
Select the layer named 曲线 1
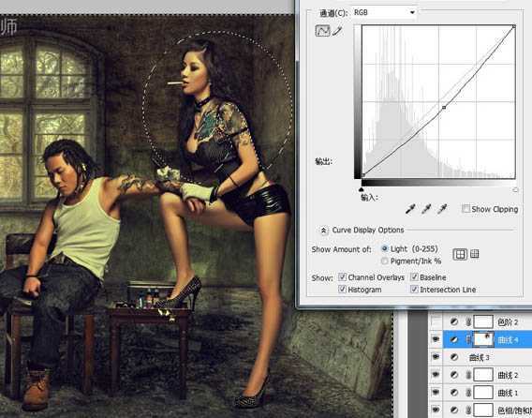tap(508, 393)
